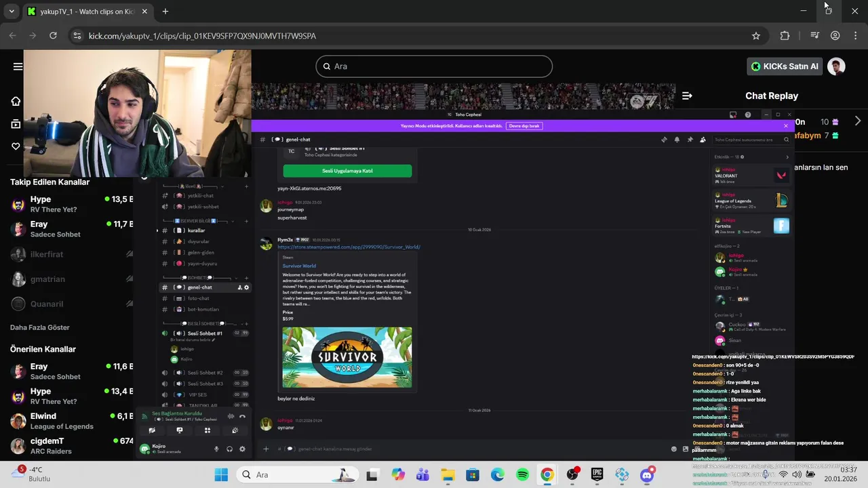
Task: Open offline channel gmatrian
Action: (x=71, y=279)
